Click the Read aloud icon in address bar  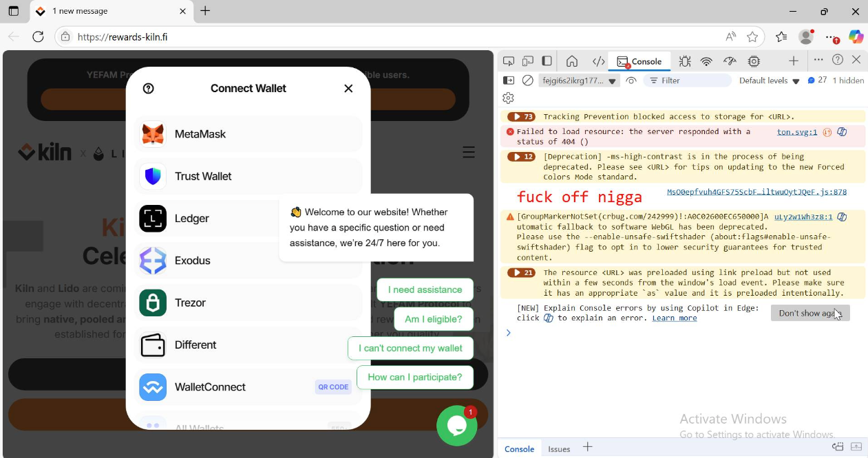pyautogui.click(x=730, y=36)
